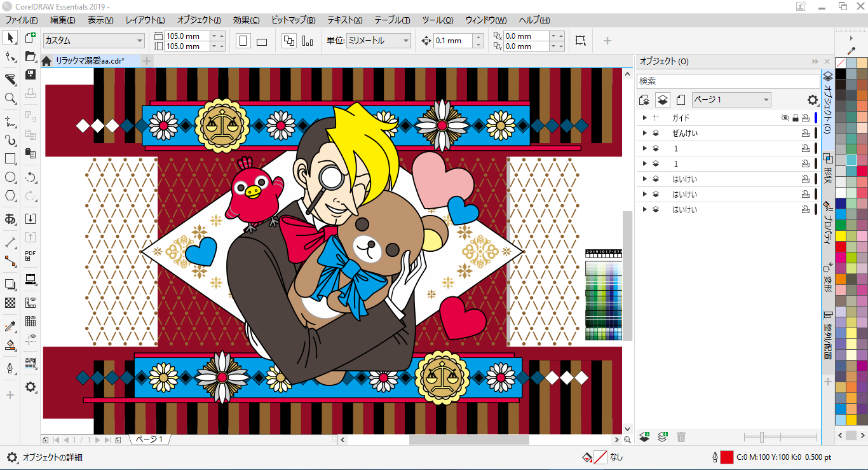Open the ミリメートル units dropdown
Screen dimensions: 868x470
[x=378, y=41]
